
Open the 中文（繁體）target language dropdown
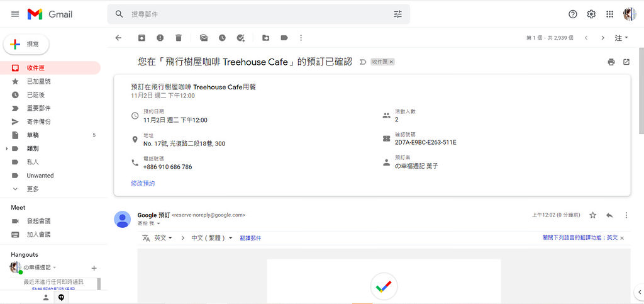click(x=211, y=239)
